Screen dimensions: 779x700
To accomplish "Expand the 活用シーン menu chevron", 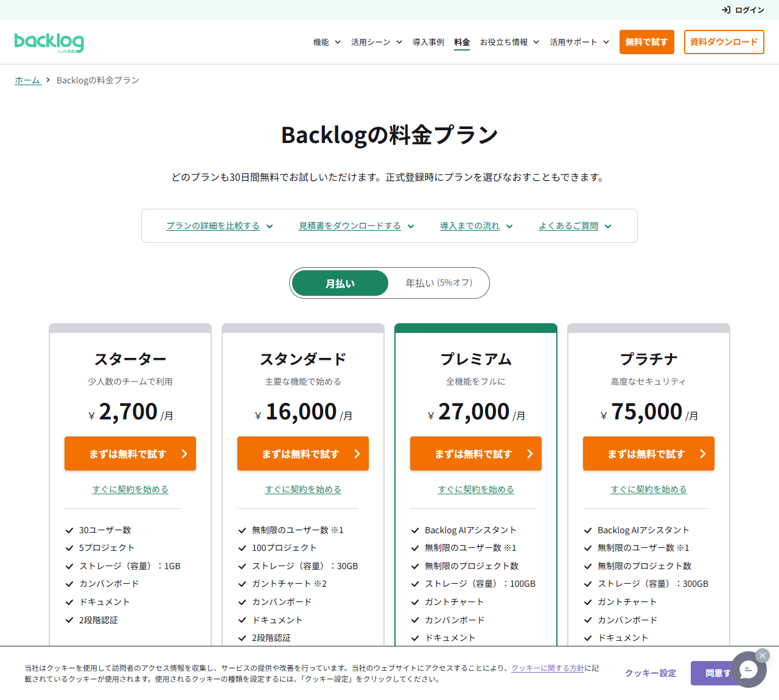I will pos(399,42).
